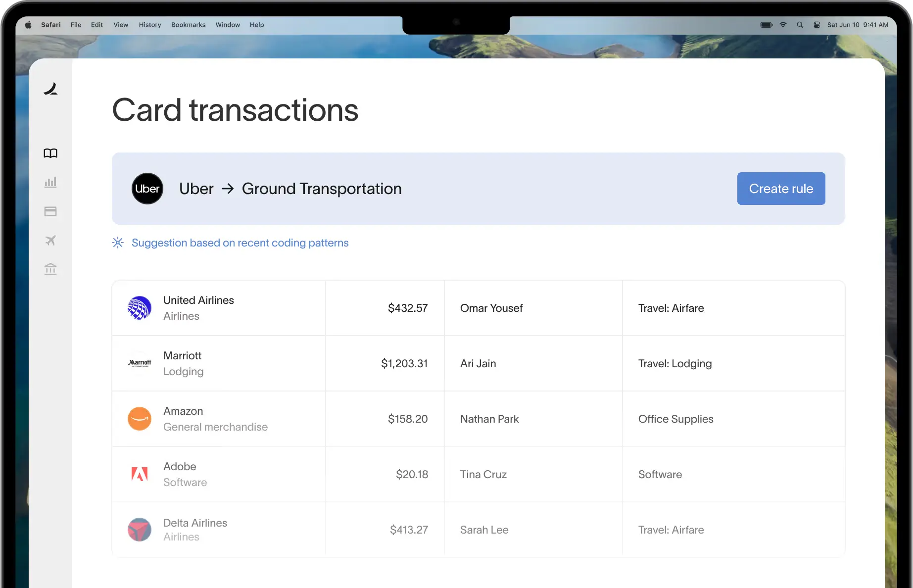Image resolution: width=913 pixels, height=588 pixels.
Task: Click the menu bar date and time
Action: click(x=858, y=25)
